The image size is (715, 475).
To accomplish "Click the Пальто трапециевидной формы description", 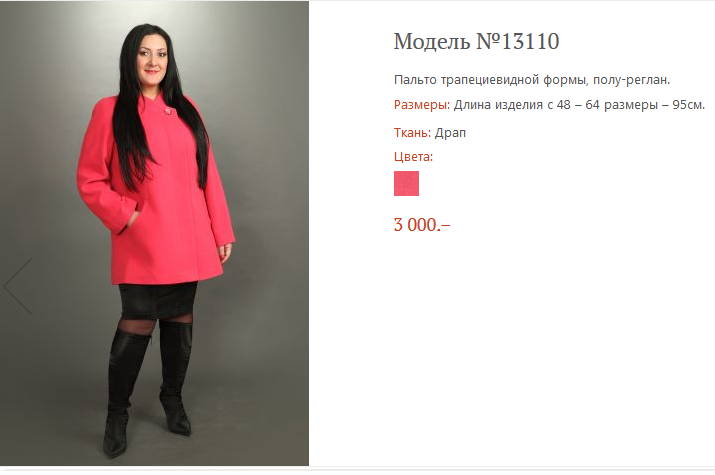I will tap(532, 80).
